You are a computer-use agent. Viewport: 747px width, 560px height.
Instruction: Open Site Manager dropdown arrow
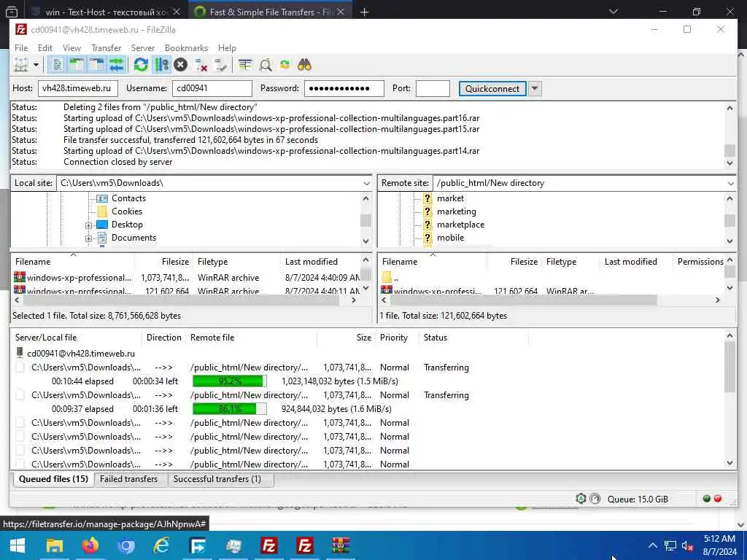click(36, 65)
